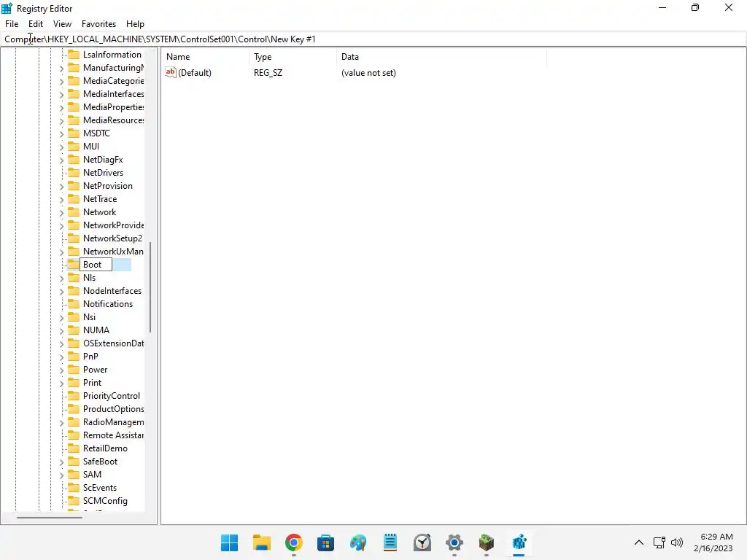The height and width of the screenshot is (560, 747).
Task: Open File Explorer from the taskbar
Action: tap(262, 542)
